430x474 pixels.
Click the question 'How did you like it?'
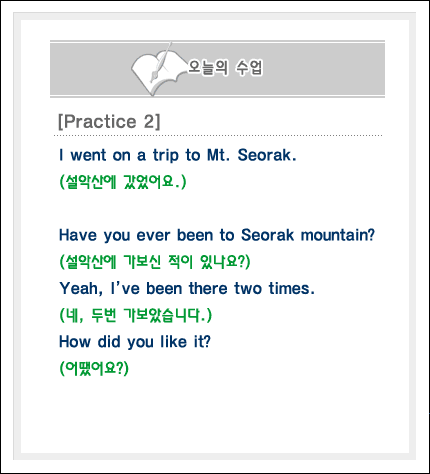(135, 342)
